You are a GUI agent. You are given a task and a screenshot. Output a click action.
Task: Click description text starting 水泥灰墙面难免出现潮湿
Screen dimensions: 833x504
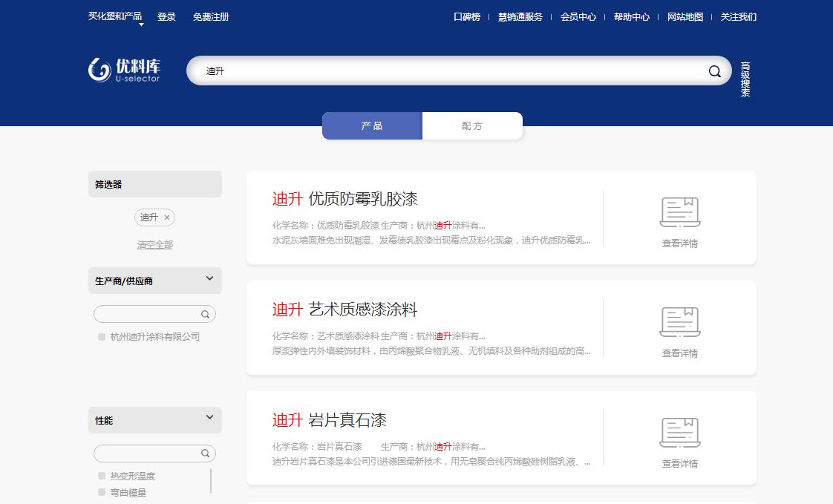[431, 240]
